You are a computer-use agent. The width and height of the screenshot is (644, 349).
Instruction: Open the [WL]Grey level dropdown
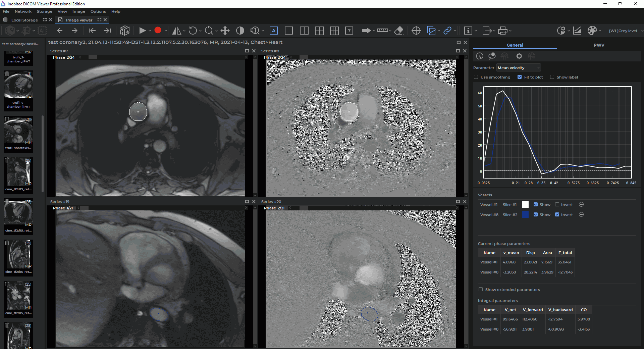pos(626,31)
